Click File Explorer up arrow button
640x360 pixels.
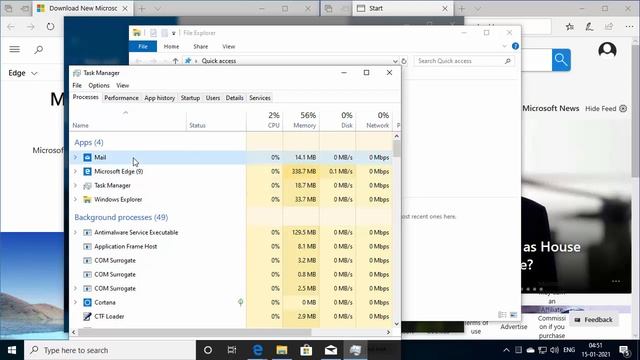[x=176, y=61]
